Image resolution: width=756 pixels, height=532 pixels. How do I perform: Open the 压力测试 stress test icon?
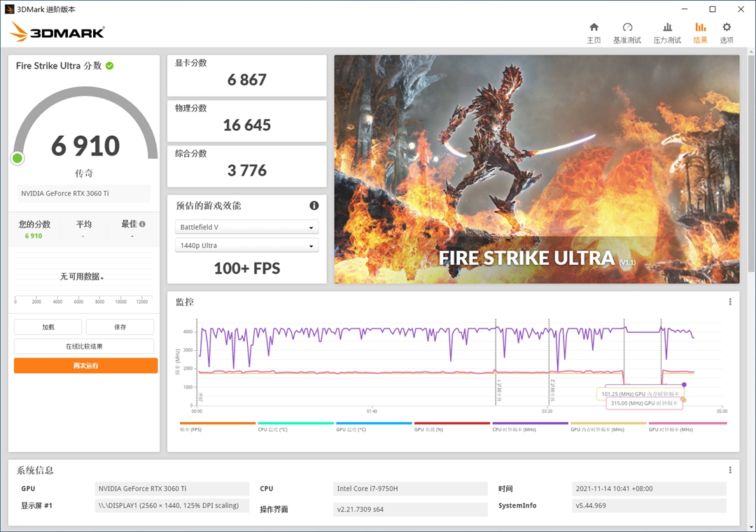[666, 32]
